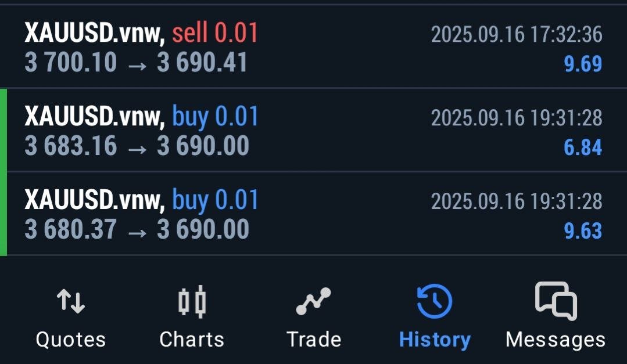Click the 3 700.10 → 3 690.41 price range

pyautogui.click(x=136, y=62)
